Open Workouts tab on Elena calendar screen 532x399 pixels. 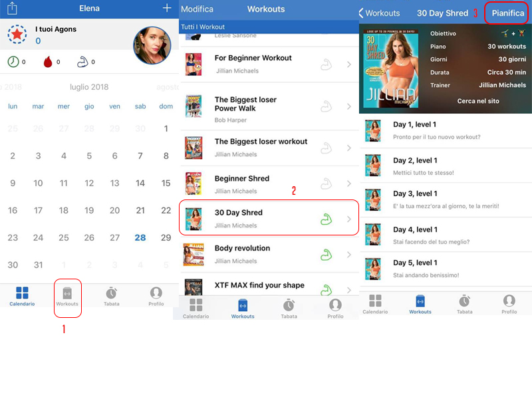pos(67,297)
